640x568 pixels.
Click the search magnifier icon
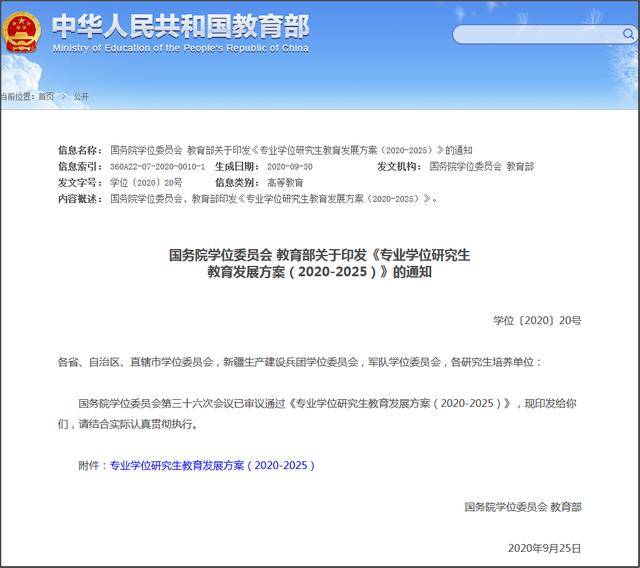tap(628, 34)
